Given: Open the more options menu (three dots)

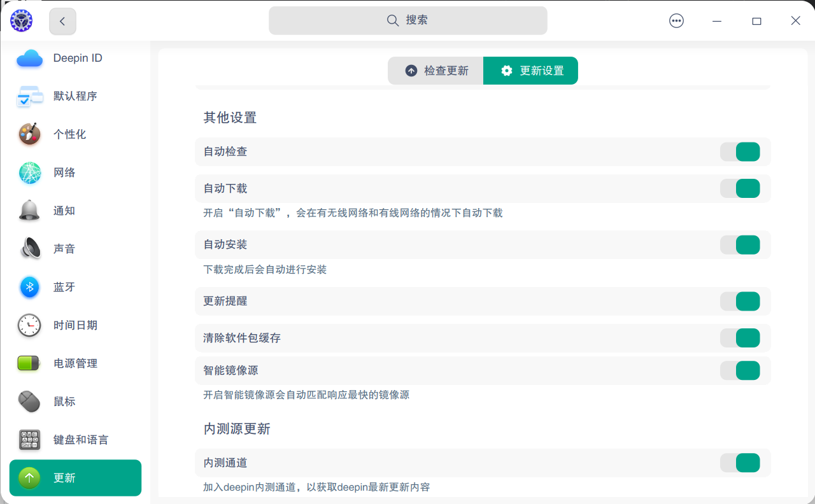Looking at the screenshot, I should (676, 20).
